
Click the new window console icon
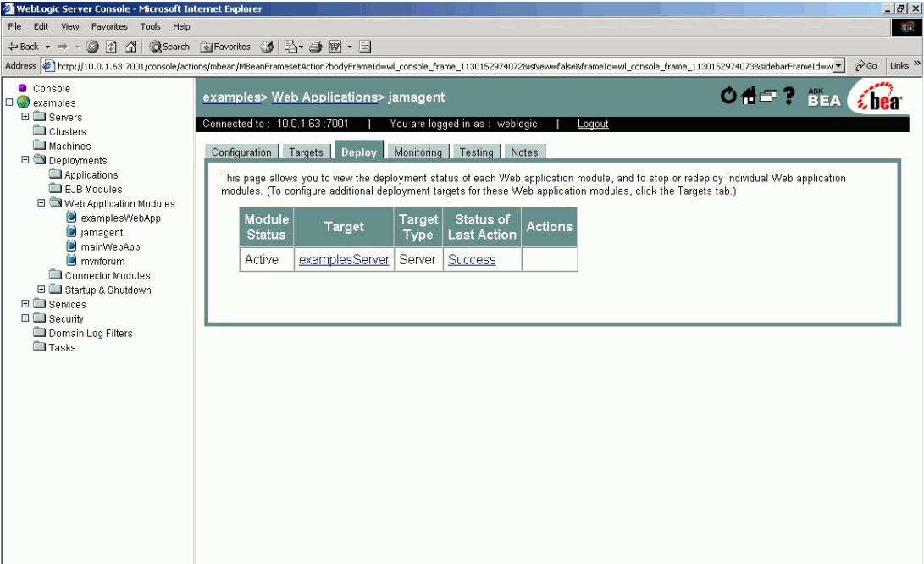pyautogui.click(x=768, y=96)
